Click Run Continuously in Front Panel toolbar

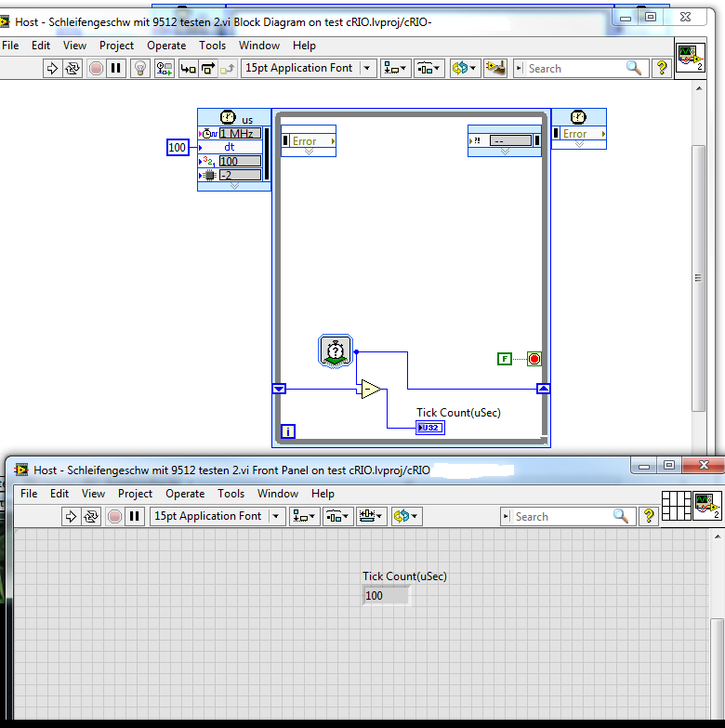click(x=91, y=516)
